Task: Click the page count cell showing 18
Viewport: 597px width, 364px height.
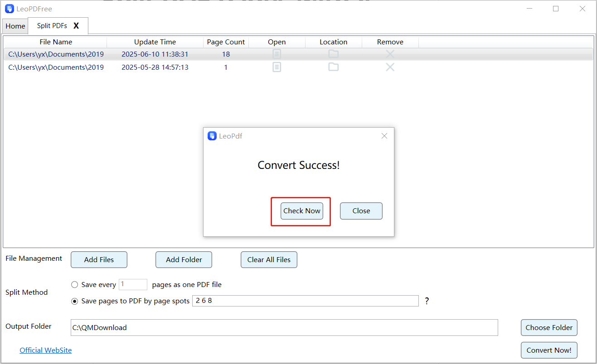Action: click(226, 54)
